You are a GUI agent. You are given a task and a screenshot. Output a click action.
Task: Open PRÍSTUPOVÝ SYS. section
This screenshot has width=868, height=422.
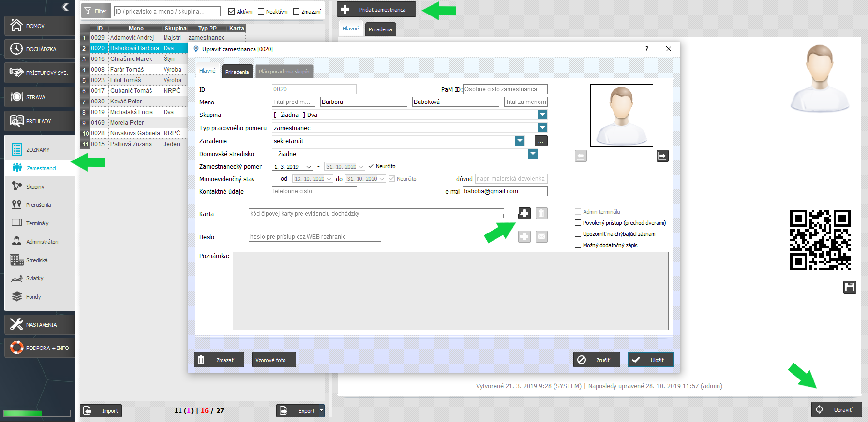tap(40, 73)
